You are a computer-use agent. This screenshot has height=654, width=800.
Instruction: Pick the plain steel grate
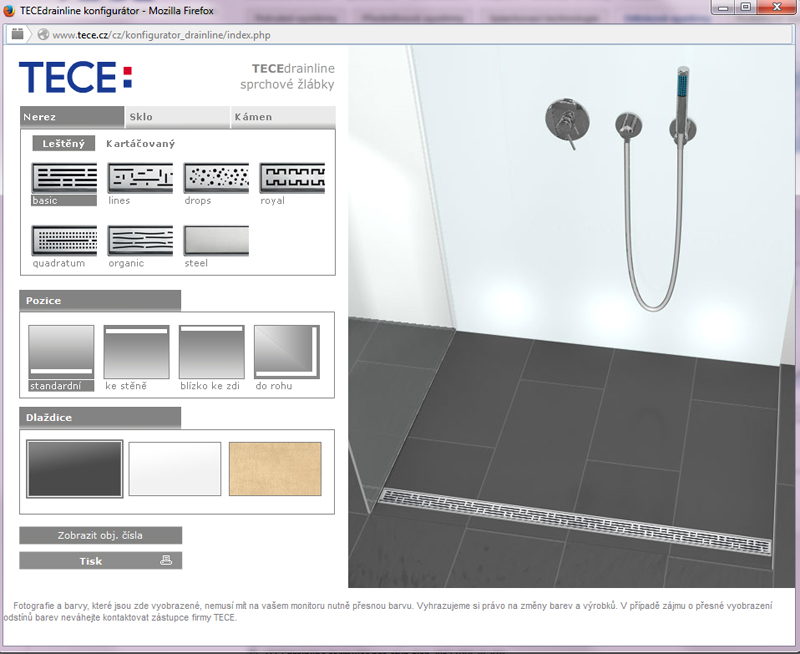point(216,241)
